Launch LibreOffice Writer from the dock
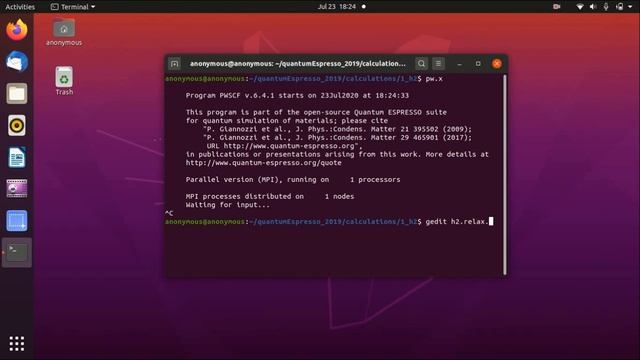 17,157
